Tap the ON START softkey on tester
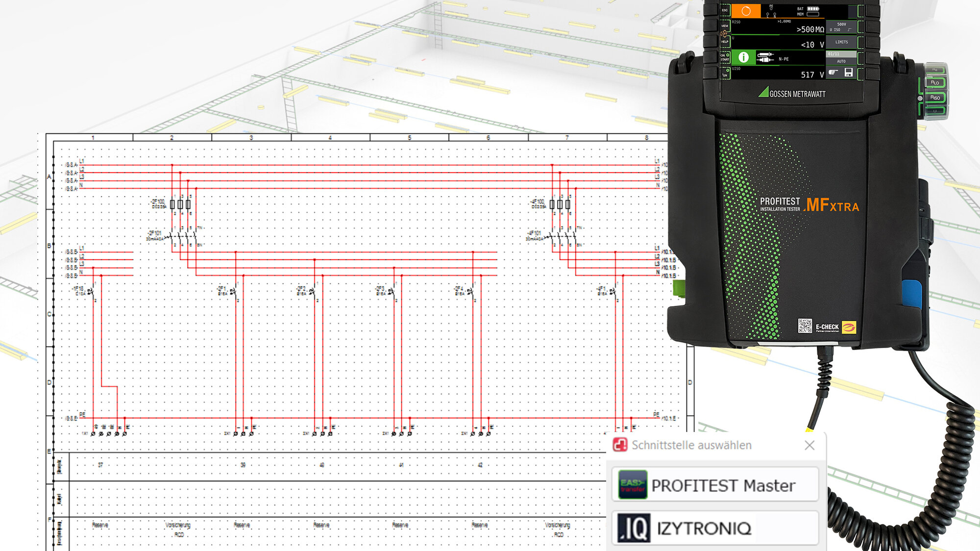 (725, 57)
